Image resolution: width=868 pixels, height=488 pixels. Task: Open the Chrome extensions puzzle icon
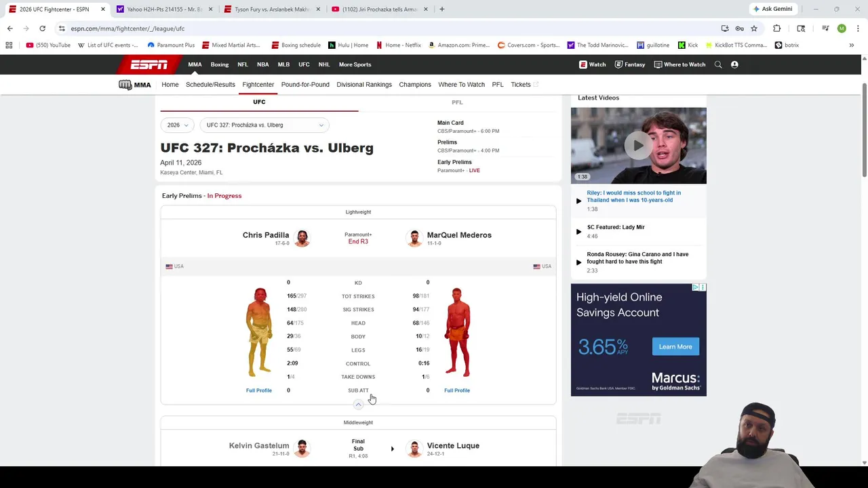(776, 28)
